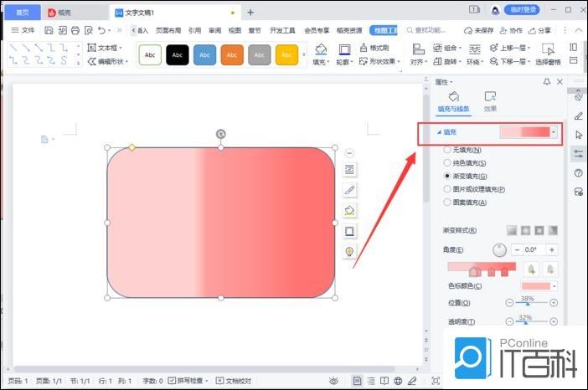Click the 透明度 (Transparency) slider track
Viewport: 588px width, 390px height.
531,321
